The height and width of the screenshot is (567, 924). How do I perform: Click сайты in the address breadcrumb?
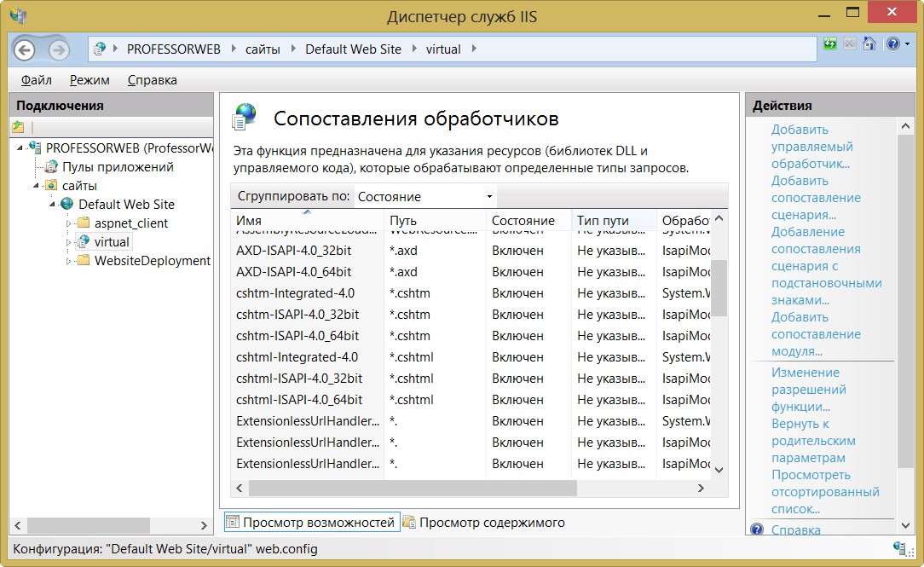263,49
